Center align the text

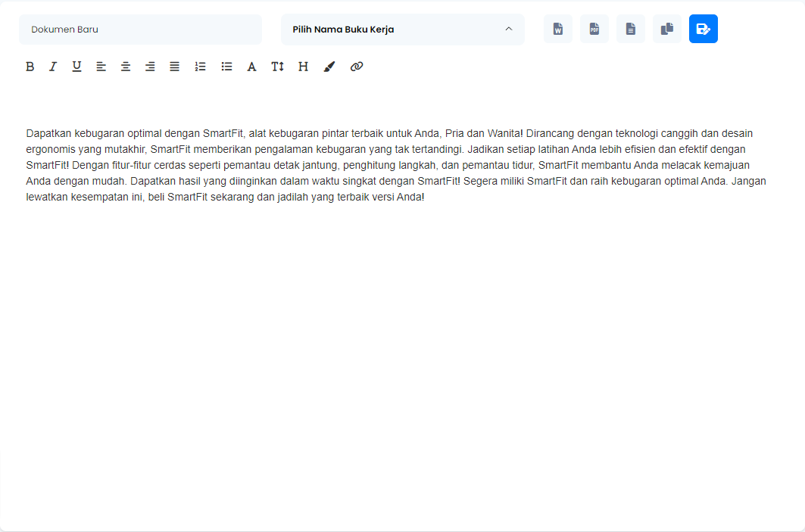click(x=125, y=67)
